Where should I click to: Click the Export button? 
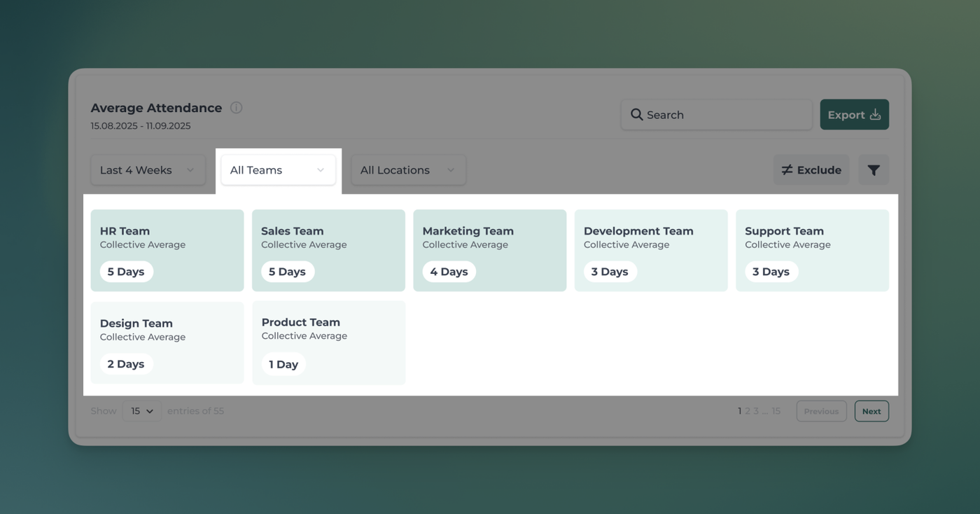854,115
